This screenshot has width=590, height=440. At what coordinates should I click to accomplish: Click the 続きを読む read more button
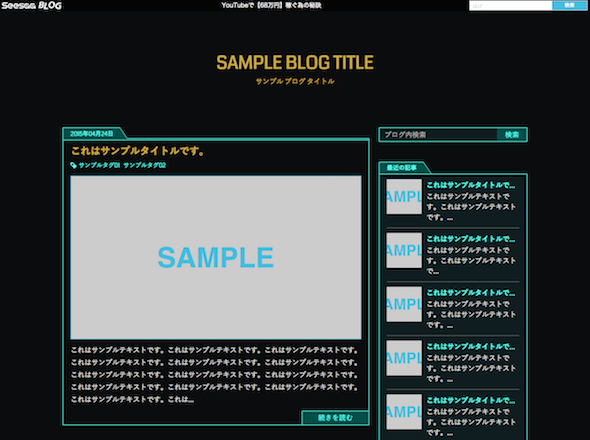335,417
